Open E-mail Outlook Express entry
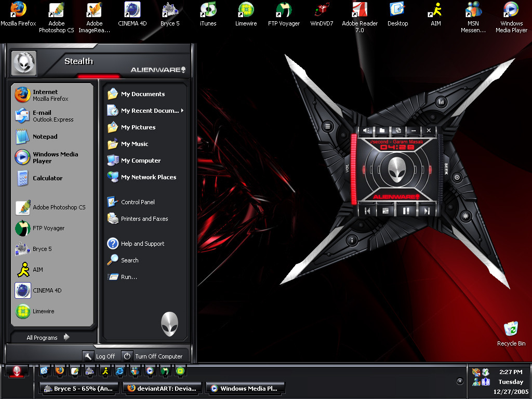This screenshot has width=532, height=399. tap(52, 116)
